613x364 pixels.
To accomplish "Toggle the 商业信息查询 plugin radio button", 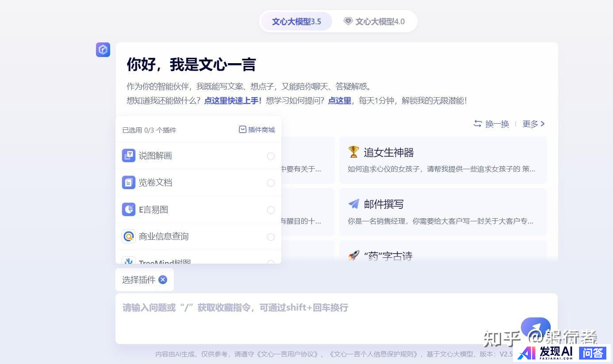I will pos(271,237).
